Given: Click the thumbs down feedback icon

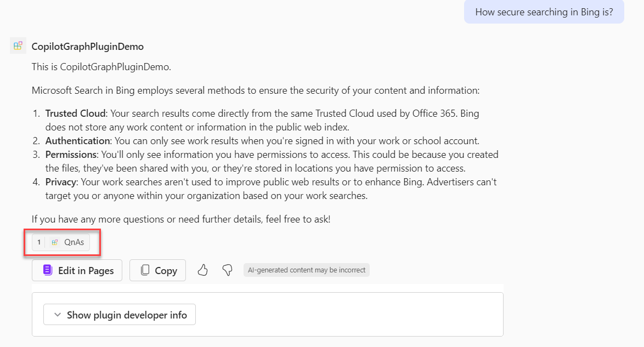Looking at the screenshot, I should [227, 270].
